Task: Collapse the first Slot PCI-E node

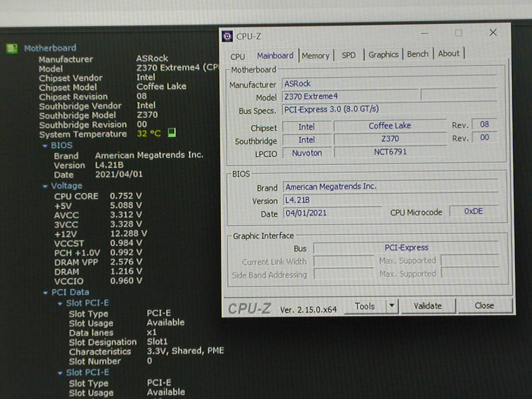Action: (x=60, y=304)
